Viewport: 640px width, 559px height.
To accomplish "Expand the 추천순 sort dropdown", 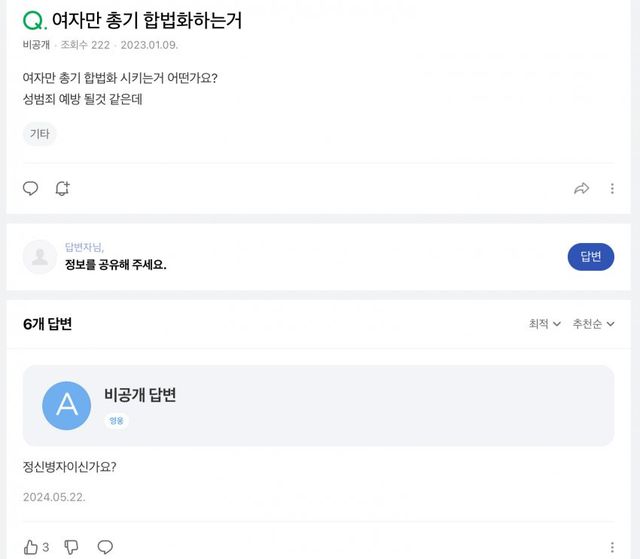I will [593, 324].
